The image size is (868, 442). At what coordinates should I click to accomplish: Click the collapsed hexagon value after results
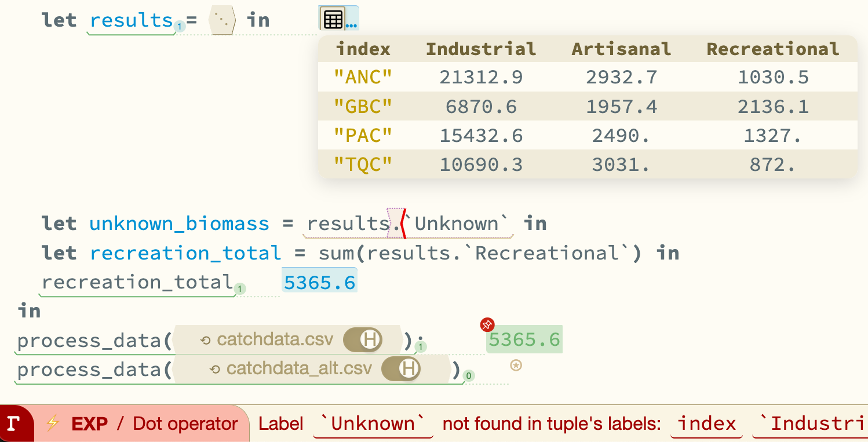coord(223,20)
